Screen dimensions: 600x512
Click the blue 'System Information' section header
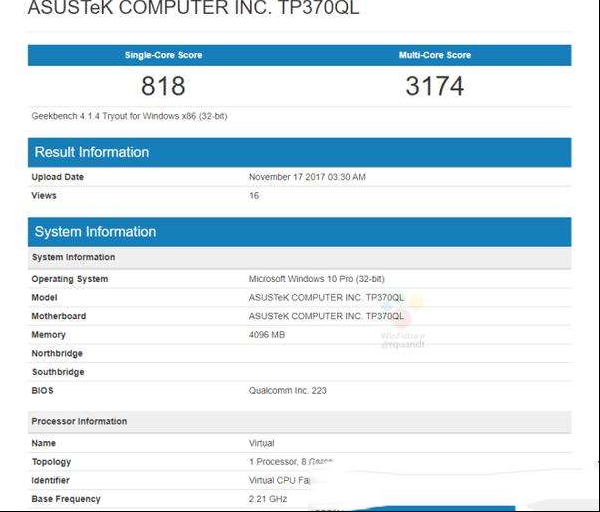click(299, 232)
